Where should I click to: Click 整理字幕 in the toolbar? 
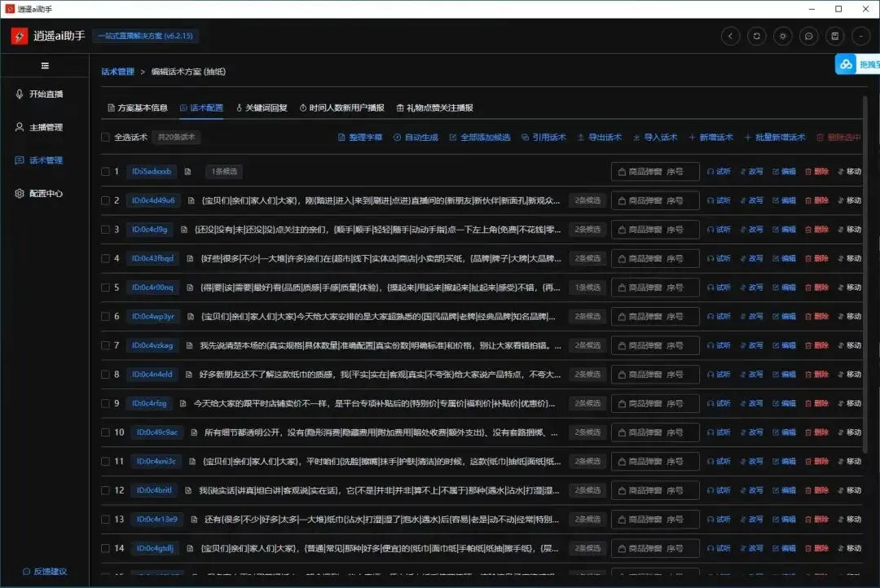[360, 137]
